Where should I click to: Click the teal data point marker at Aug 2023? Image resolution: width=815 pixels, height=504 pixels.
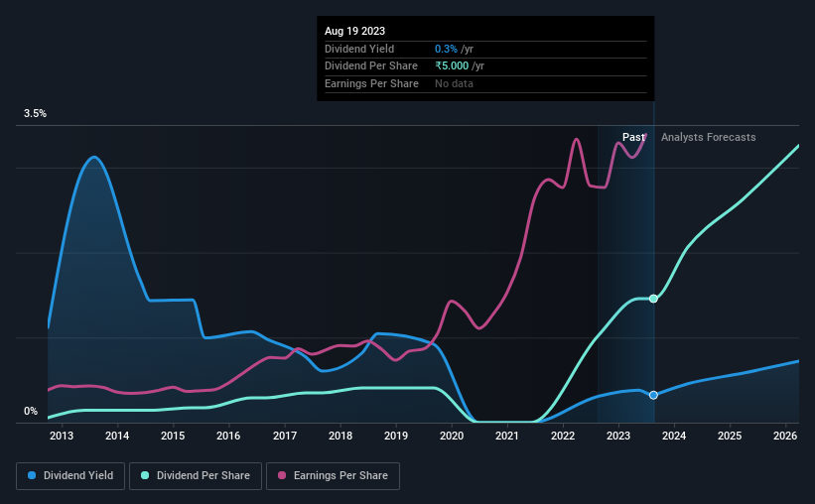click(x=653, y=299)
